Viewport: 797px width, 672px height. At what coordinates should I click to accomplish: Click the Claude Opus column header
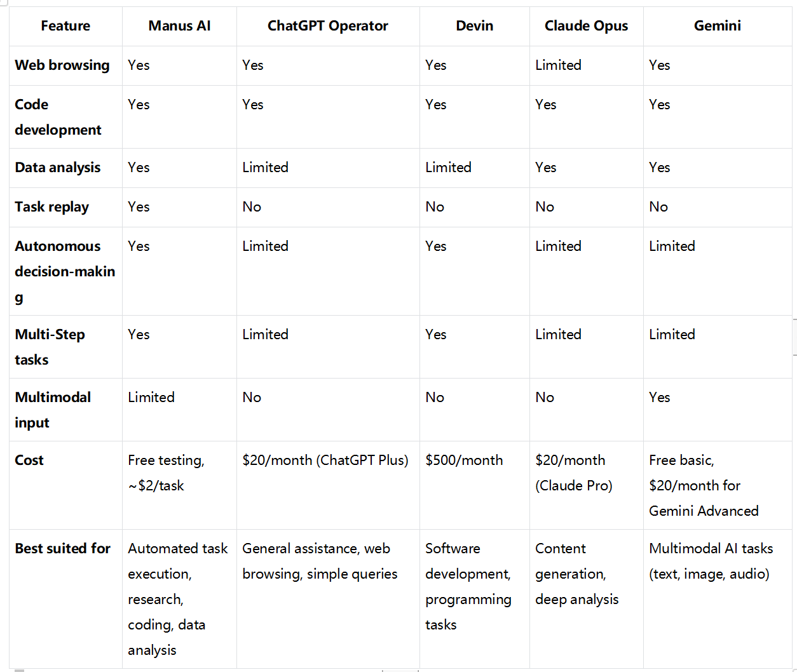coord(586,26)
